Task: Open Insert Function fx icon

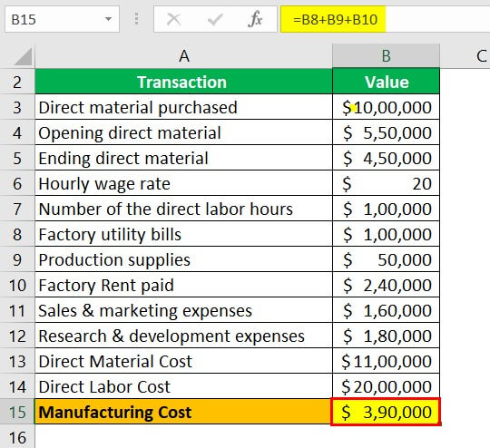Action: point(255,19)
